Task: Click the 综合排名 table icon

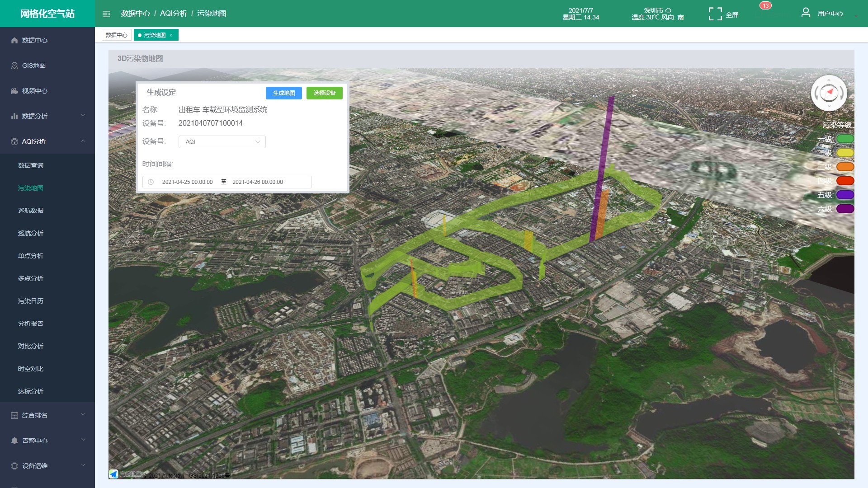Action: point(14,415)
